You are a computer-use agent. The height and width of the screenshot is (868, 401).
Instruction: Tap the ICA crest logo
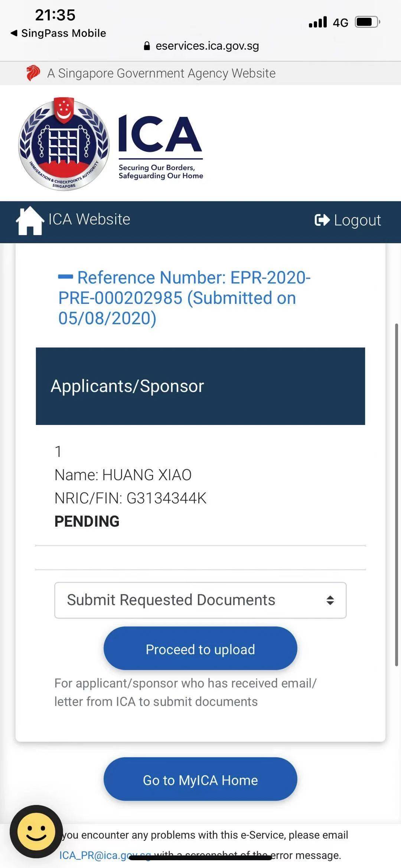tap(64, 144)
